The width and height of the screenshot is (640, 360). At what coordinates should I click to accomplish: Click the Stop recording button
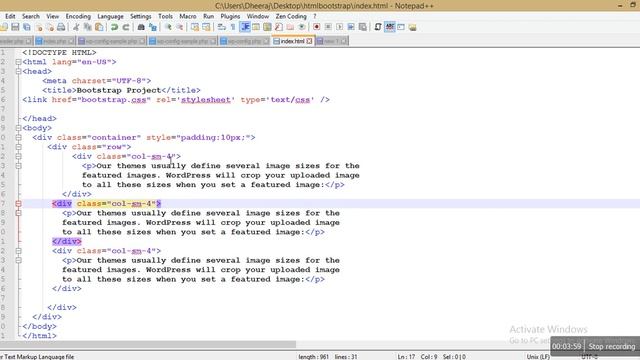click(612, 347)
